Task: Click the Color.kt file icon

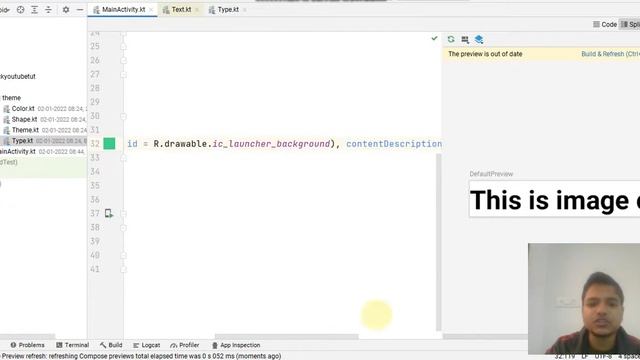Action: click(x=7, y=109)
